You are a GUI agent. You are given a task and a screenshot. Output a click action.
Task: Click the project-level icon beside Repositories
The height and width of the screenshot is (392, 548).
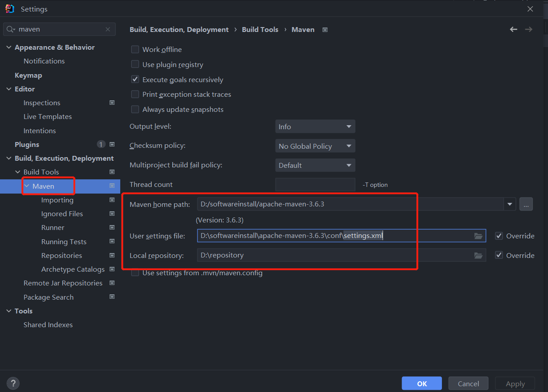coord(112,255)
